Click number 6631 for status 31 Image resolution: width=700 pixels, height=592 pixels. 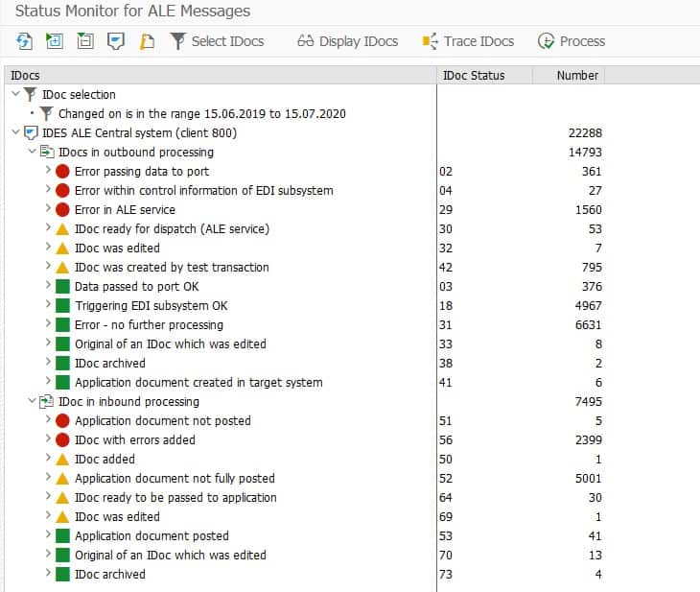[589, 325]
